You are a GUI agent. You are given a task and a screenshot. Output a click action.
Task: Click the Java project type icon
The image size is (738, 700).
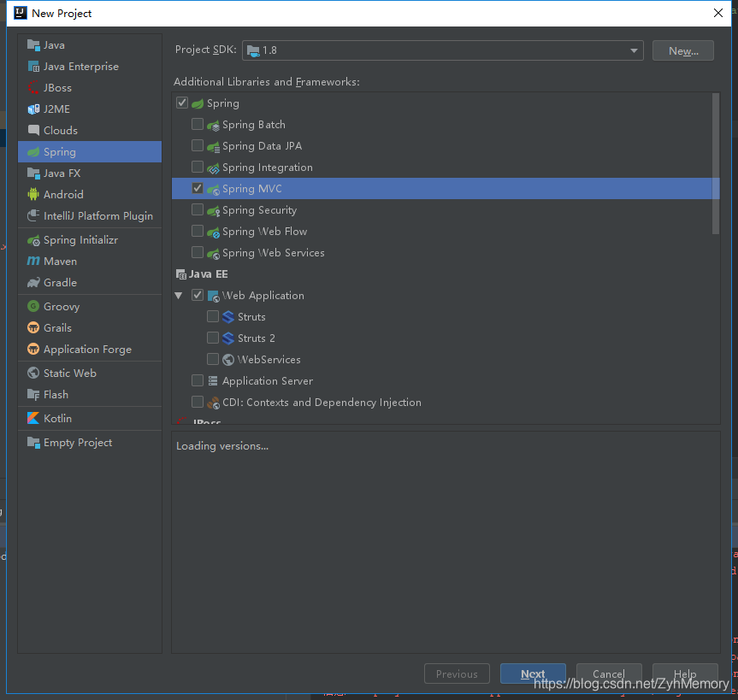coord(33,45)
